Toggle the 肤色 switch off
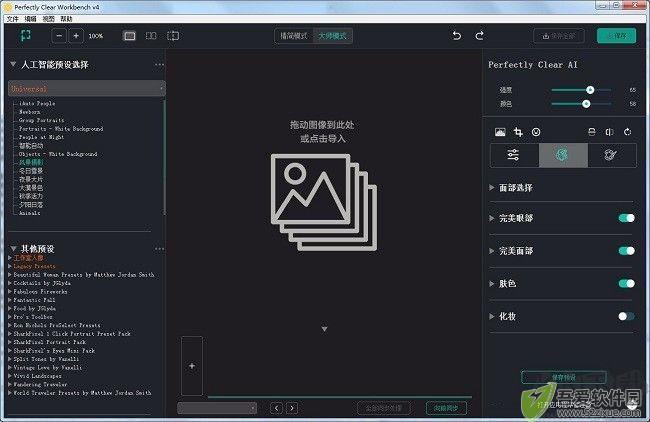This screenshot has height=422, width=650. point(626,284)
